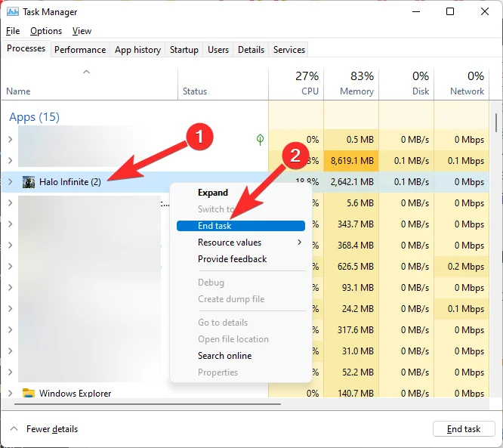Click the 2,642.1 MB memory cell
503x448 pixels.
point(351,182)
